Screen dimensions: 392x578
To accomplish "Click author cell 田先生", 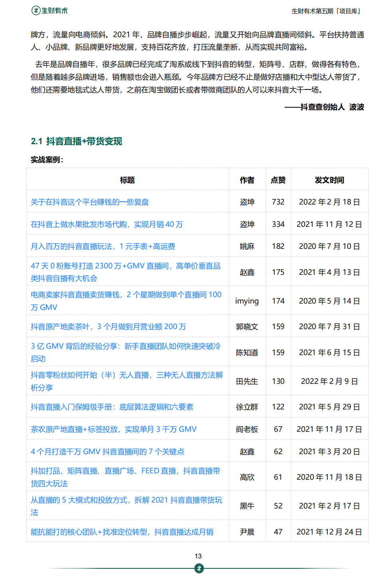I will [x=247, y=381].
